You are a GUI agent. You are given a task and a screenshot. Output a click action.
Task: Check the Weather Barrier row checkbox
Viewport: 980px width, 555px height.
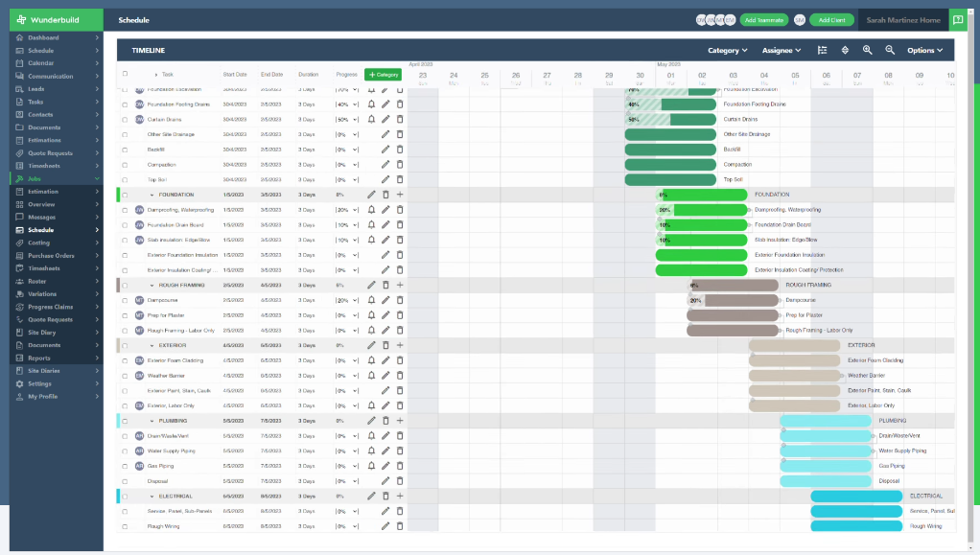click(x=125, y=376)
